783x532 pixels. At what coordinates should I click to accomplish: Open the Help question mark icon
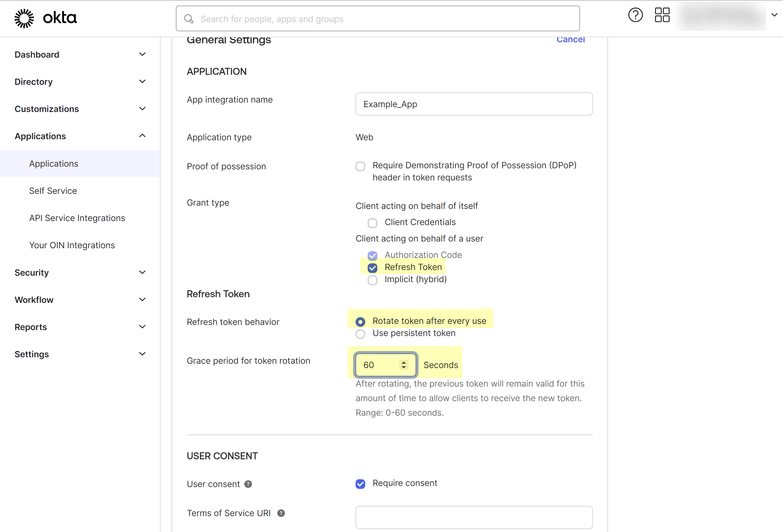(x=635, y=15)
